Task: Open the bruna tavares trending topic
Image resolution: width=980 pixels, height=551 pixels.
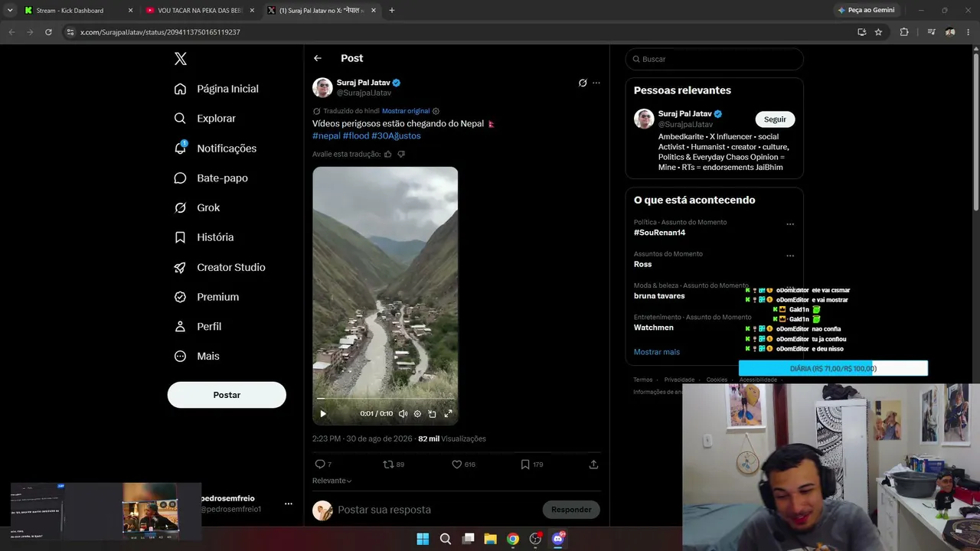Action: click(659, 296)
